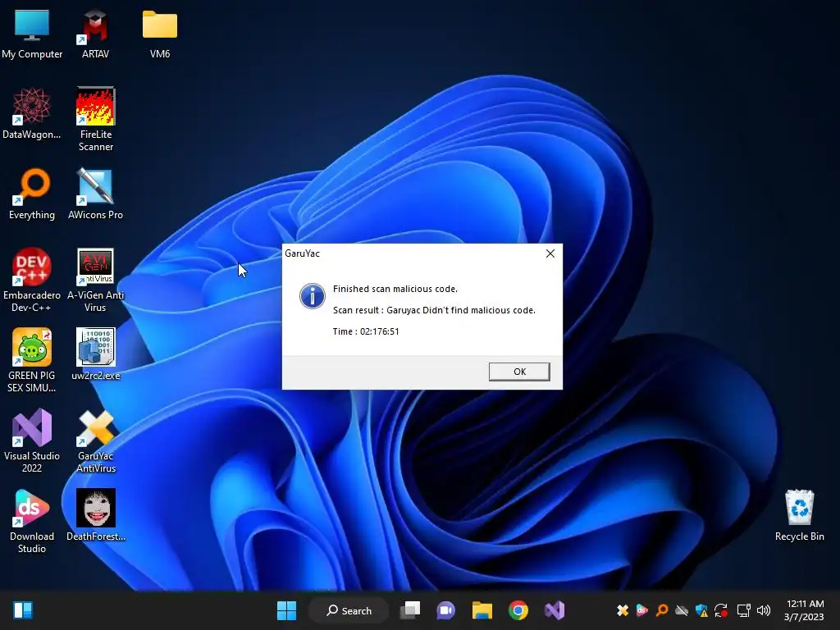The width and height of the screenshot is (840, 630).
Task: Launch Google Chrome from the taskbar
Action: [x=518, y=610]
